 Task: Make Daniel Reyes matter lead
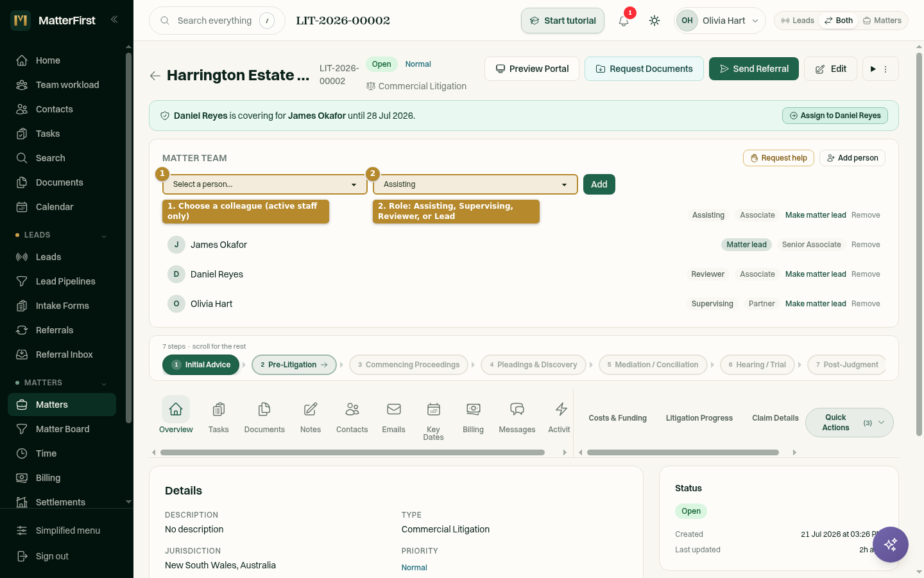click(x=816, y=274)
